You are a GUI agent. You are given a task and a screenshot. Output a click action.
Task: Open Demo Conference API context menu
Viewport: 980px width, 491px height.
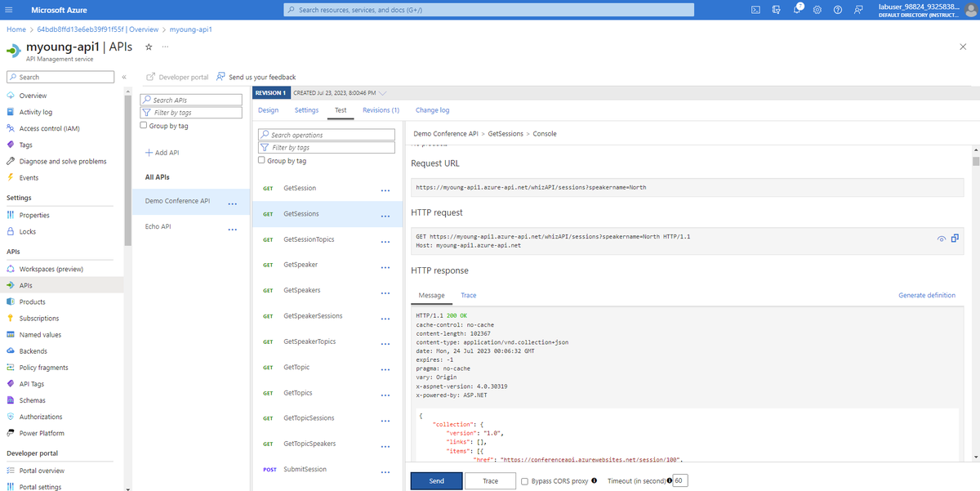click(x=233, y=203)
